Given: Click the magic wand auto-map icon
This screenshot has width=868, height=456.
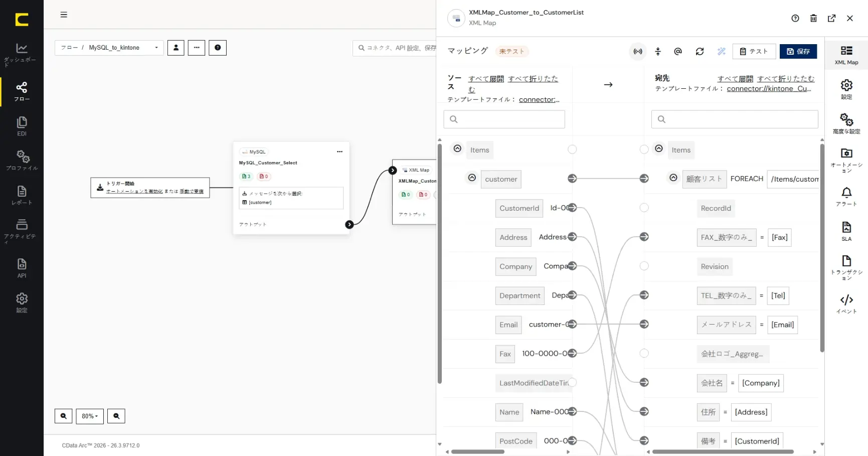Looking at the screenshot, I should pos(722,51).
